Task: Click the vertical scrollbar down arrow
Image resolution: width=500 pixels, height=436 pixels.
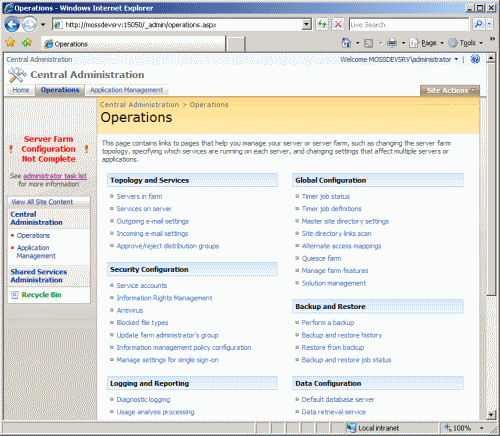Action: (x=491, y=415)
